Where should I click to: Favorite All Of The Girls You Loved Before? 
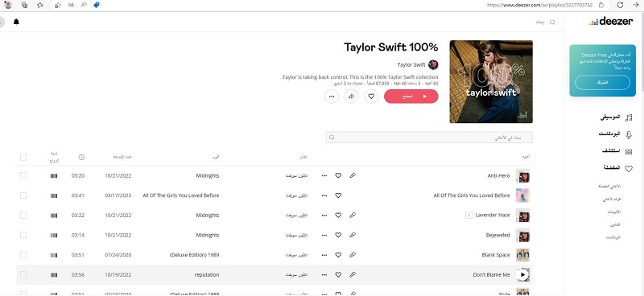pyautogui.click(x=338, y=195)
